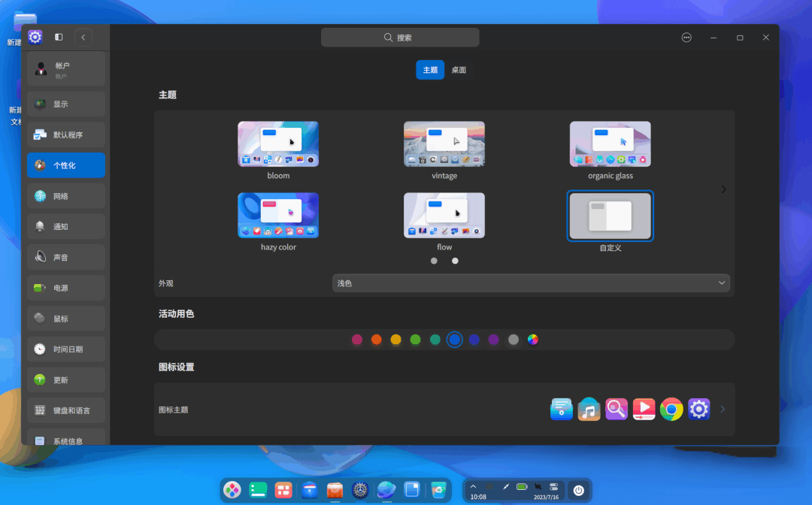Pick the purple accent color
The width and height of the screenshot is (812, 505).
coord(493,340)
